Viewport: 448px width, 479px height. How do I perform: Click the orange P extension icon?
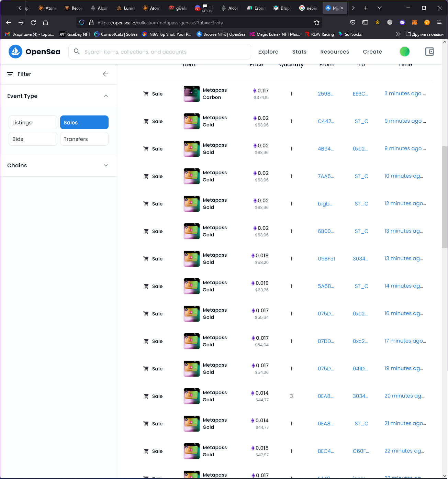427,23
